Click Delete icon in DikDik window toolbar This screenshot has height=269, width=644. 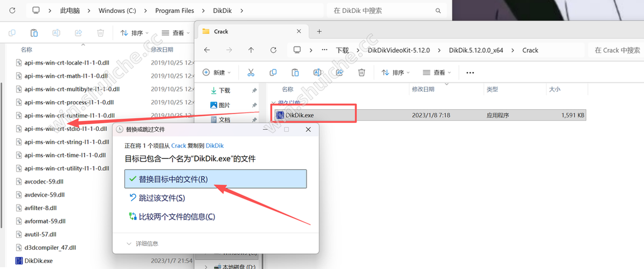click(100, 33)
